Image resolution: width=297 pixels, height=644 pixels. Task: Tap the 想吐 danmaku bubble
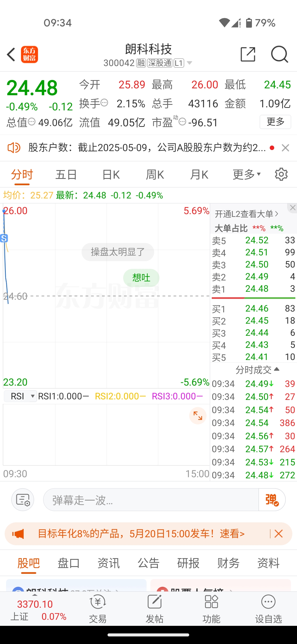(x=141, y=278)
